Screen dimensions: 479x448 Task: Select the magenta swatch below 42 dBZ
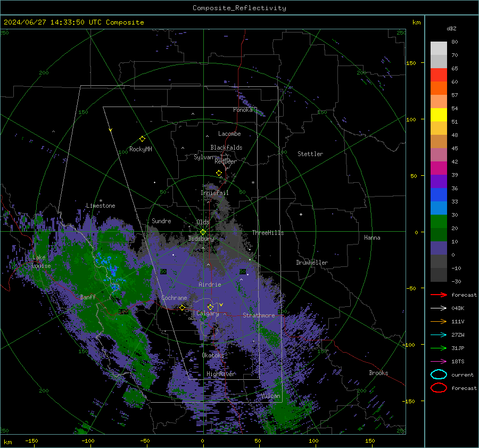point(439,168)
